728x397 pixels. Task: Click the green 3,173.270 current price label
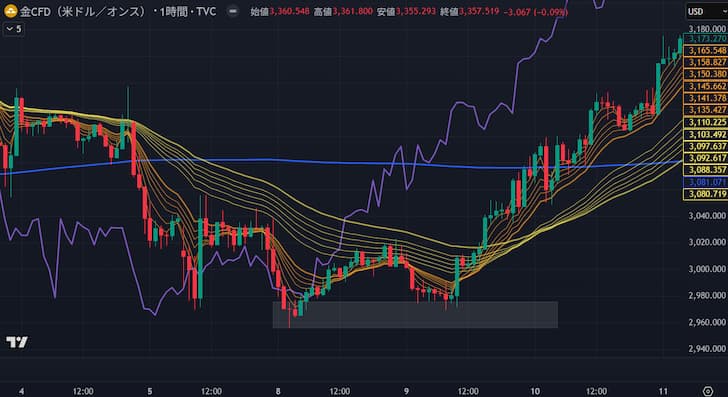point(706,39)
